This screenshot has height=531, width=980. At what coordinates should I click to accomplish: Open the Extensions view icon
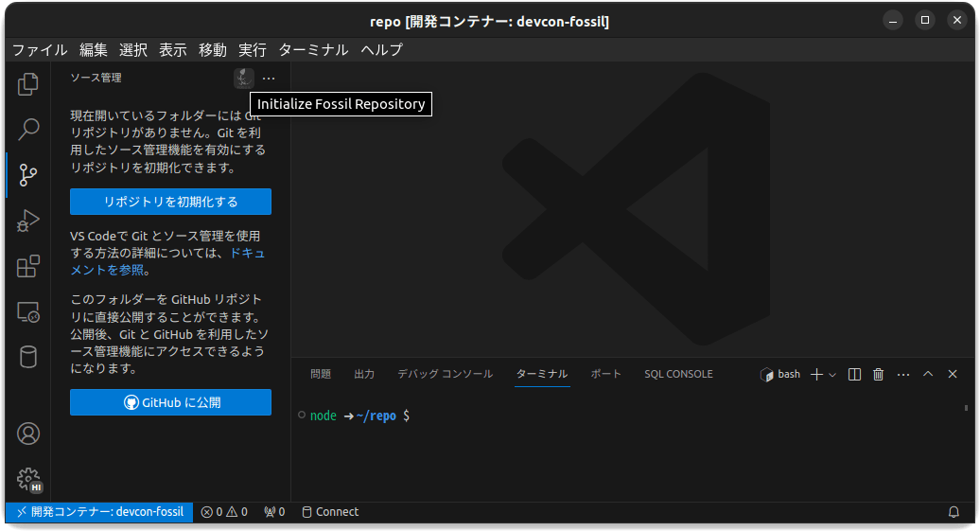28,266
